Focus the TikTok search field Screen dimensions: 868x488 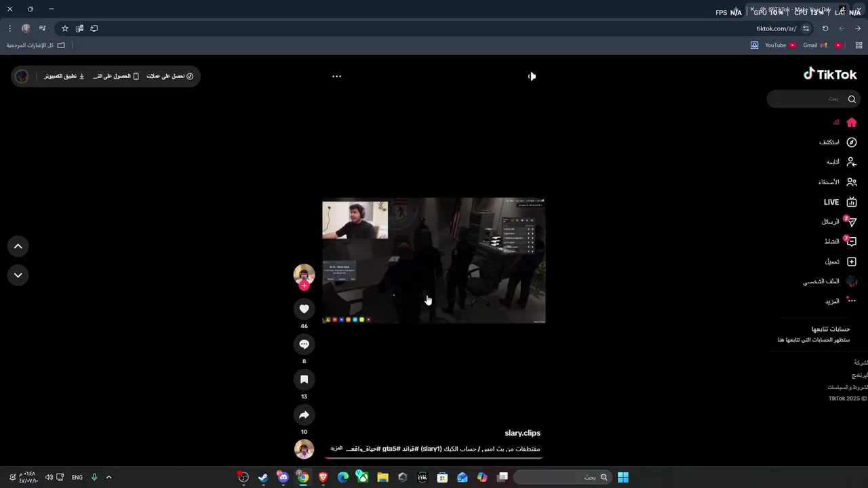point(812,99)
